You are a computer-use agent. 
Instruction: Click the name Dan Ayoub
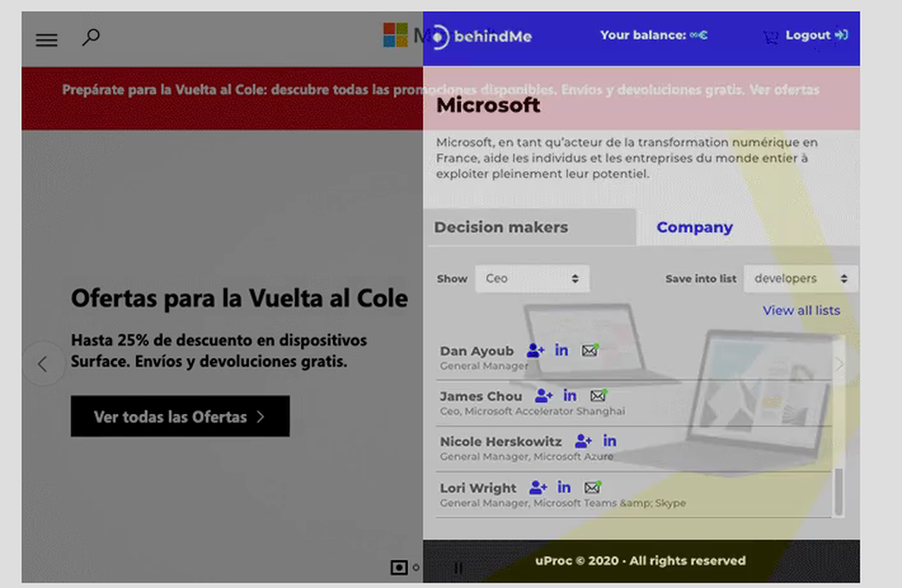pos(477,351)
